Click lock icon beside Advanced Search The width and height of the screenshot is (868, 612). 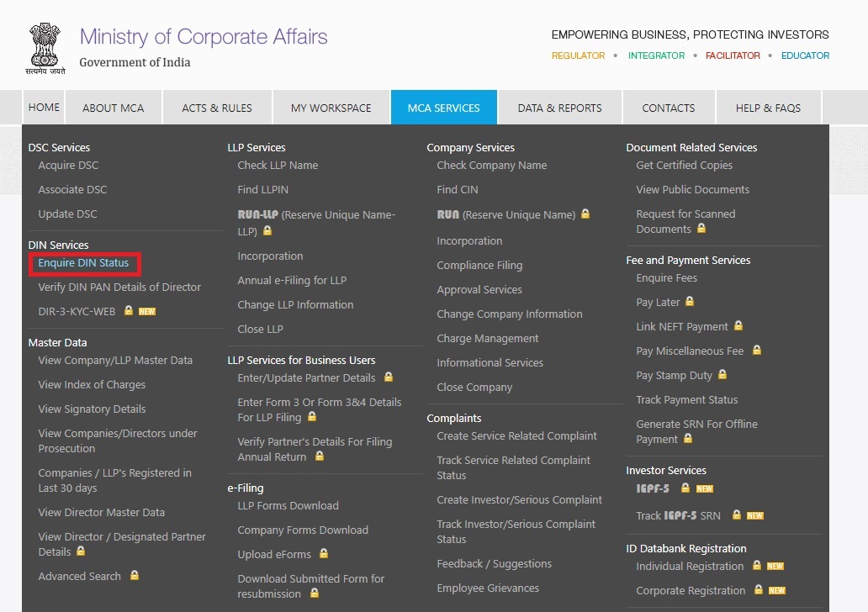click(135, 576)
